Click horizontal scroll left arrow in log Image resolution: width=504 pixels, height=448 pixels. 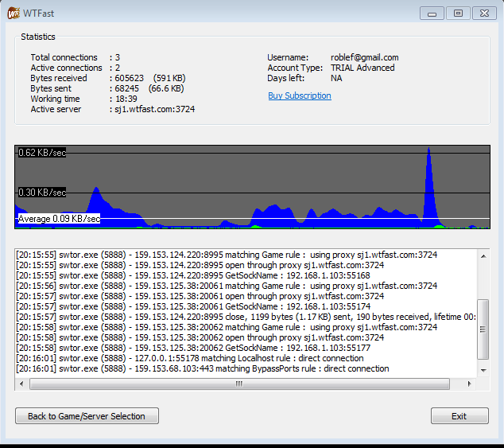click(21, 384)
